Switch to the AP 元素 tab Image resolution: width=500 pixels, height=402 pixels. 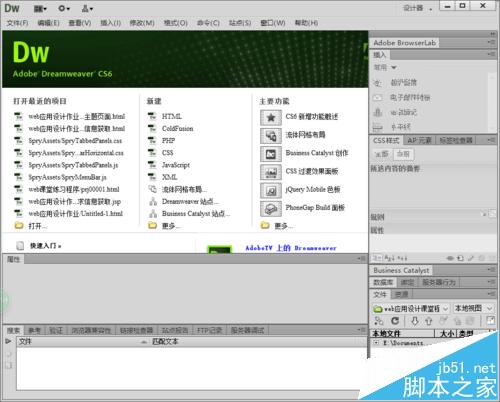pos(419,140)
